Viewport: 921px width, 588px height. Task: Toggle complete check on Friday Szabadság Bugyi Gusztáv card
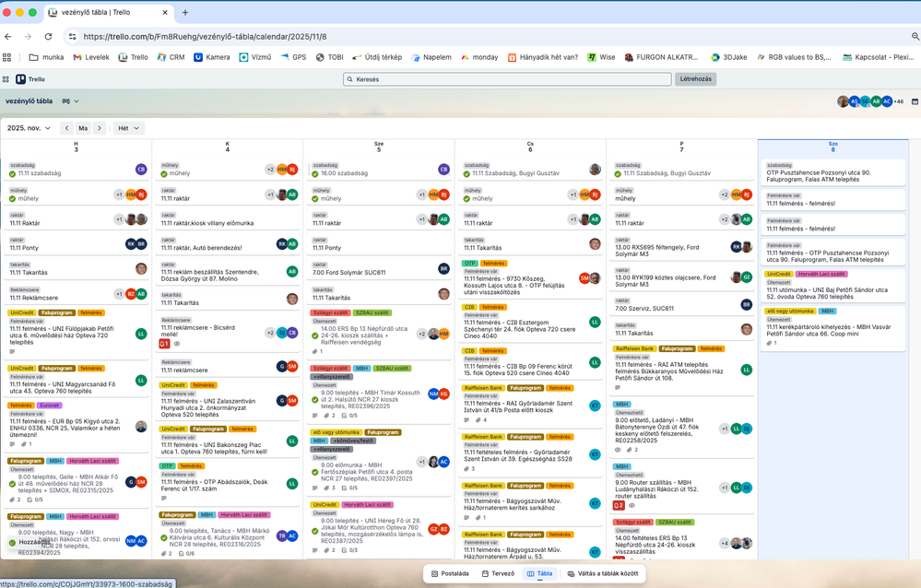[618, 174]
